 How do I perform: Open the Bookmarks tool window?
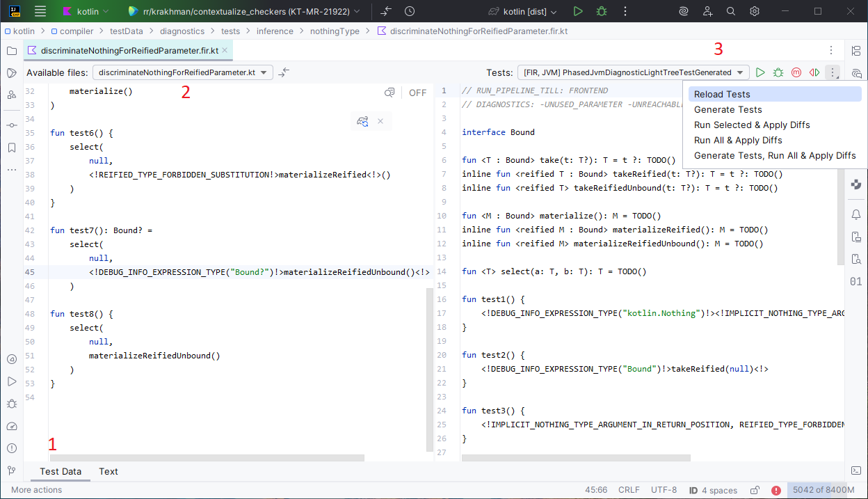click(x=12, y=148)
